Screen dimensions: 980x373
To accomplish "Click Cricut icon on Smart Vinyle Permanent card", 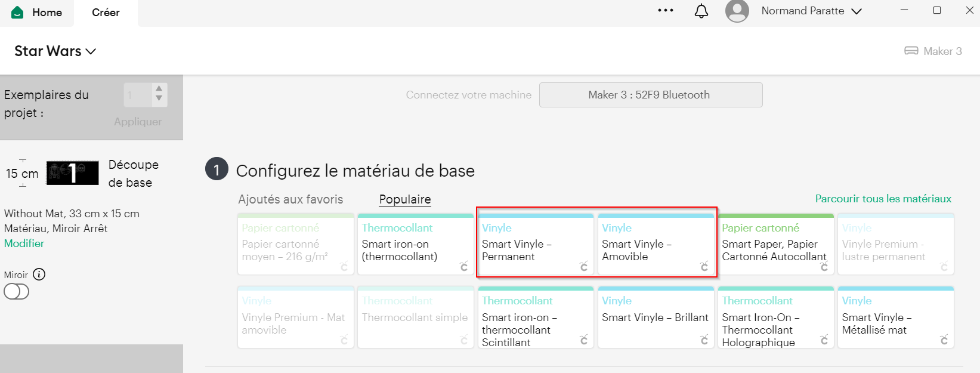I will click(584, 266).
